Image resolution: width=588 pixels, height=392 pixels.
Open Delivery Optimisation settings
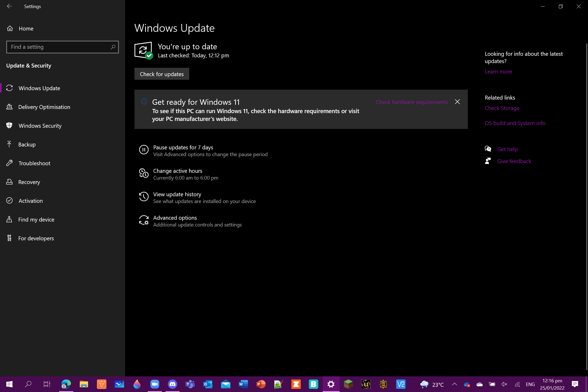[x=63, y=107]
